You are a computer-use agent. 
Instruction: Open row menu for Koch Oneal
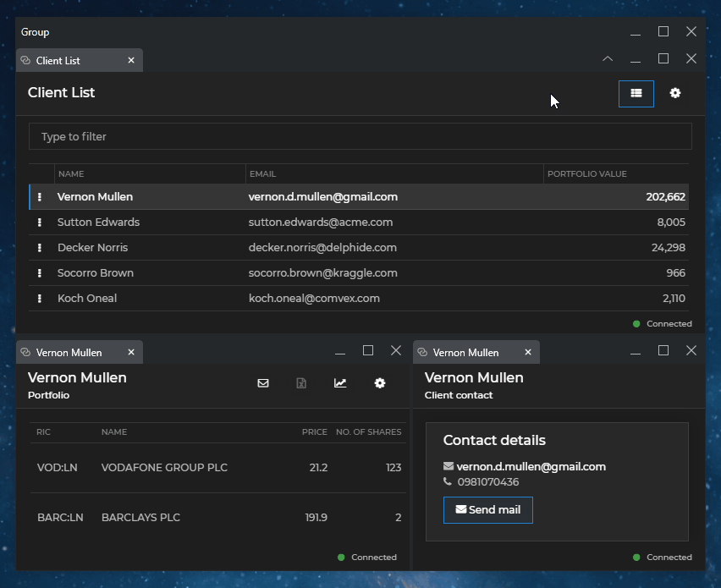pyautogui.click(x=40, y=299)
